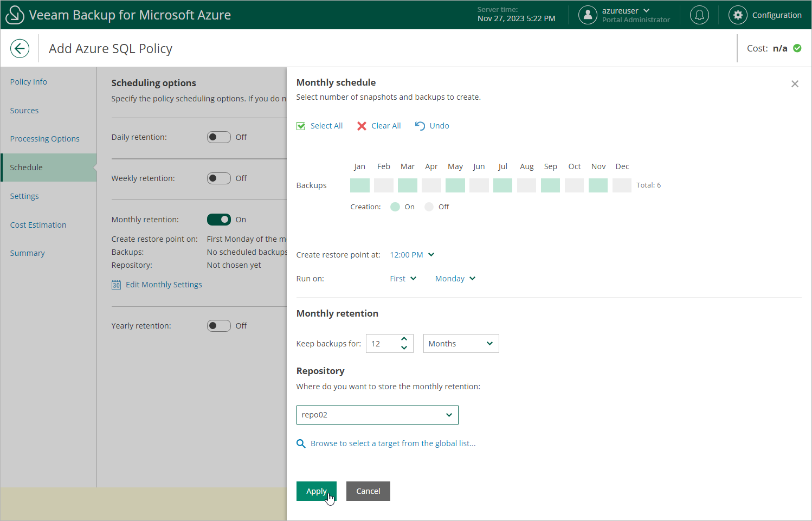Click the Not chosen yet repository value
This screenshot has height=521, width=812.
(234, 265)
